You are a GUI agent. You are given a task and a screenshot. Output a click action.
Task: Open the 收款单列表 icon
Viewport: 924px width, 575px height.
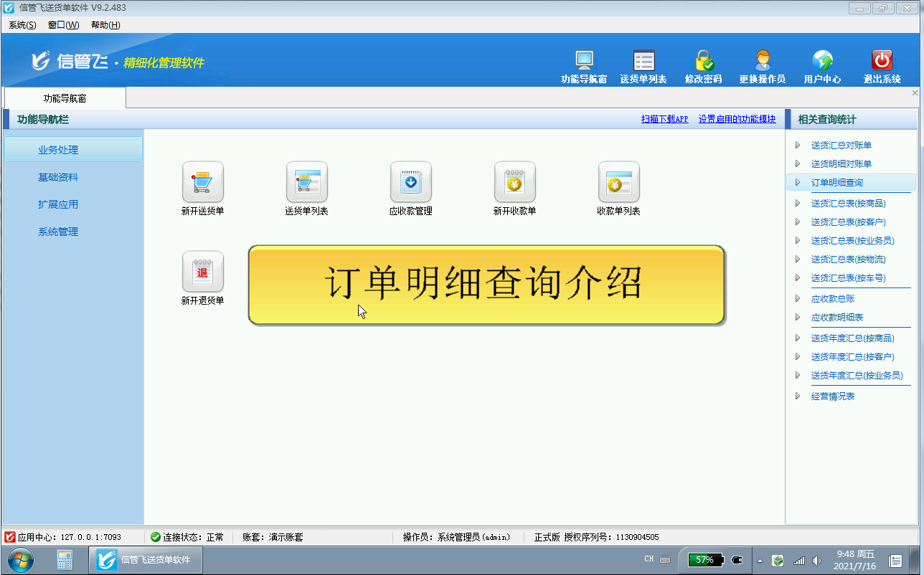point(618,182)
